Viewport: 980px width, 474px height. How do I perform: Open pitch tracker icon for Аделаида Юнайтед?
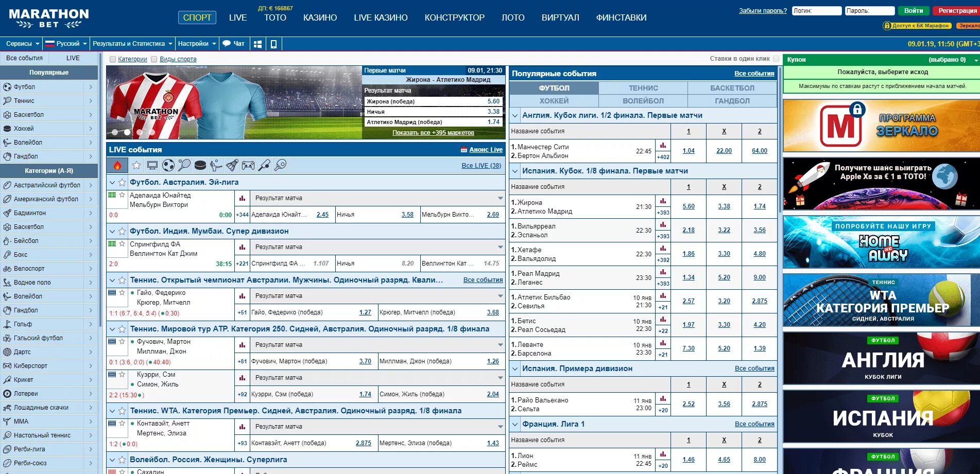(112, 195)
